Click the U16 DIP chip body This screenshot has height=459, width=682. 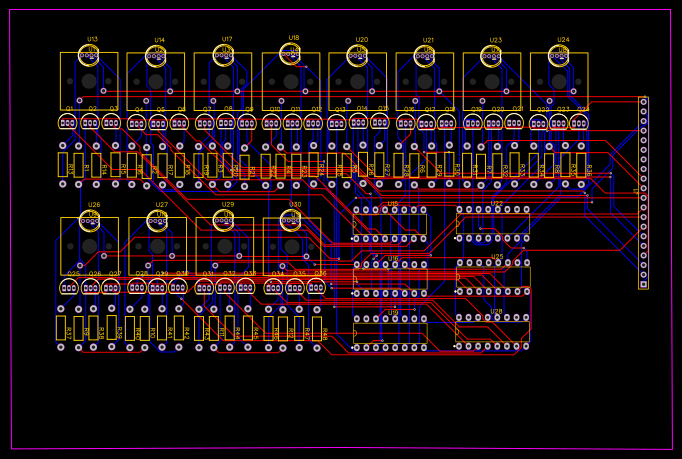coord(390,279)
